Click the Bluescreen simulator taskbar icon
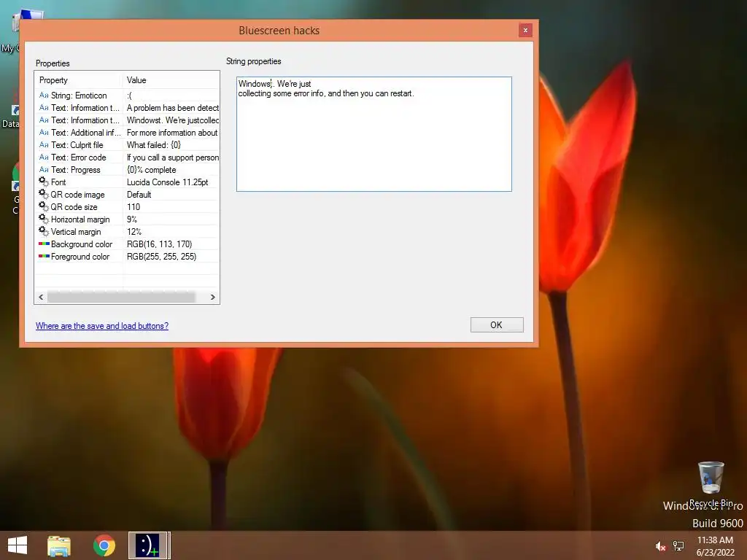This screenshot has width=747, height=560. 148,545
